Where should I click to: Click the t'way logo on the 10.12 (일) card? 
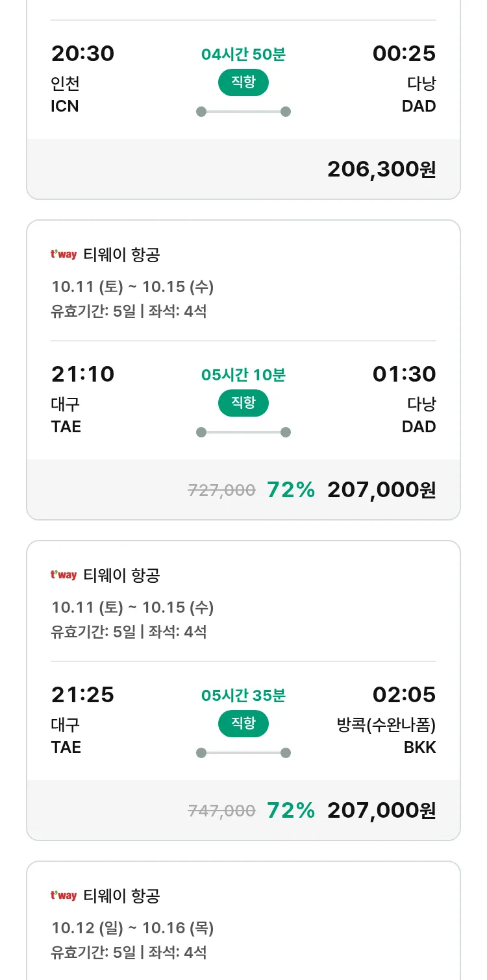point(64,896)
